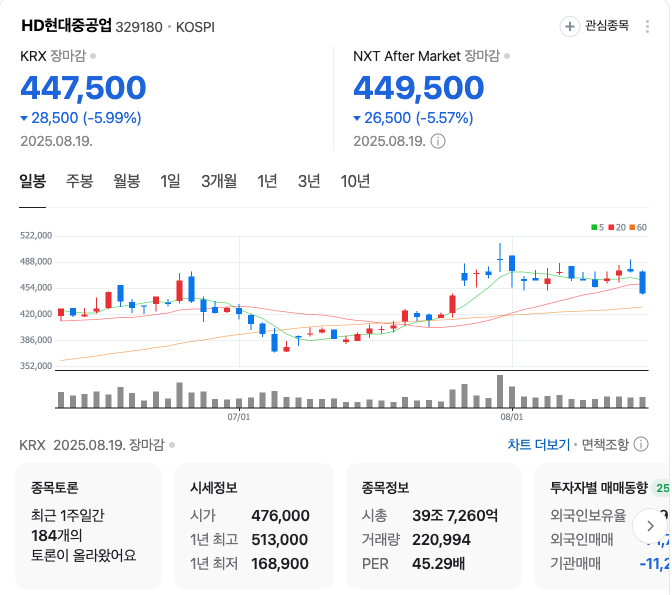Click the latest blue candlestick on chart
The image size is (672, 595).
[642, 282]
